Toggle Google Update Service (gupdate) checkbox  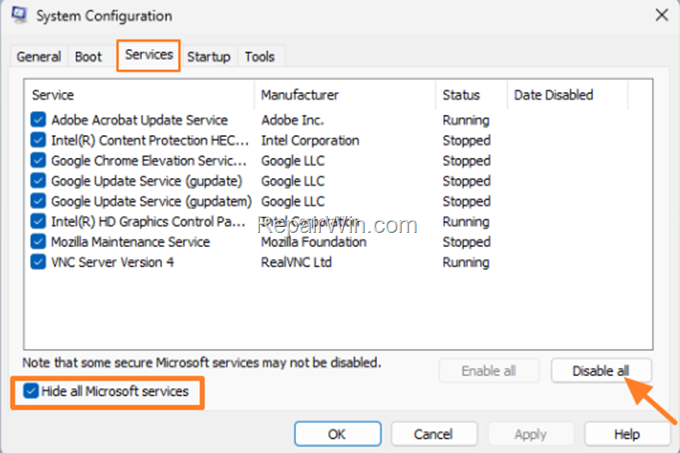click(x=38, y=181)
